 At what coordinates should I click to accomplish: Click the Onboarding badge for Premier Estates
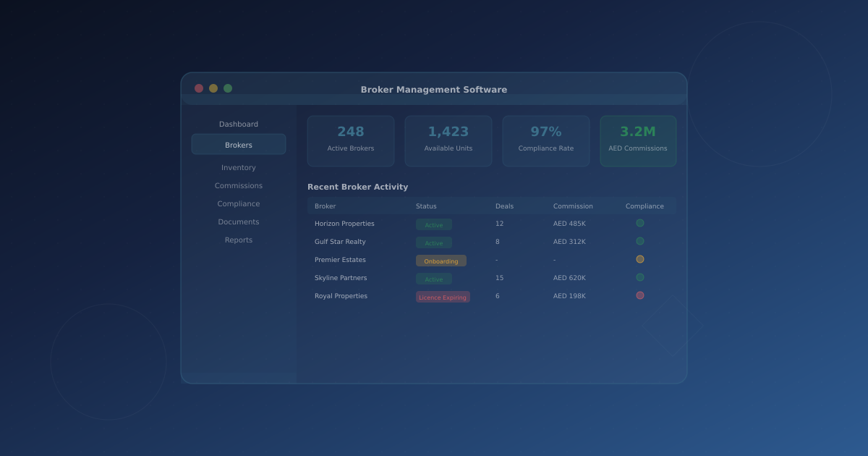click(x=441, y=261)
